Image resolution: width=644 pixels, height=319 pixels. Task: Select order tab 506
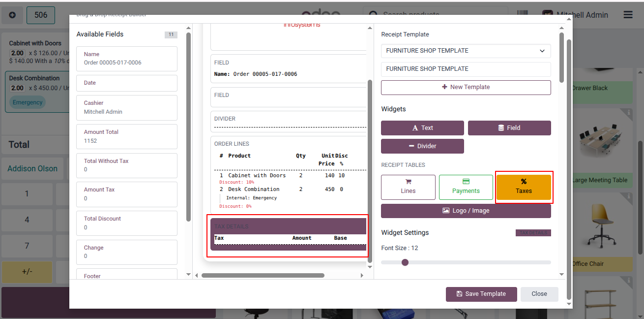[41, 15]
